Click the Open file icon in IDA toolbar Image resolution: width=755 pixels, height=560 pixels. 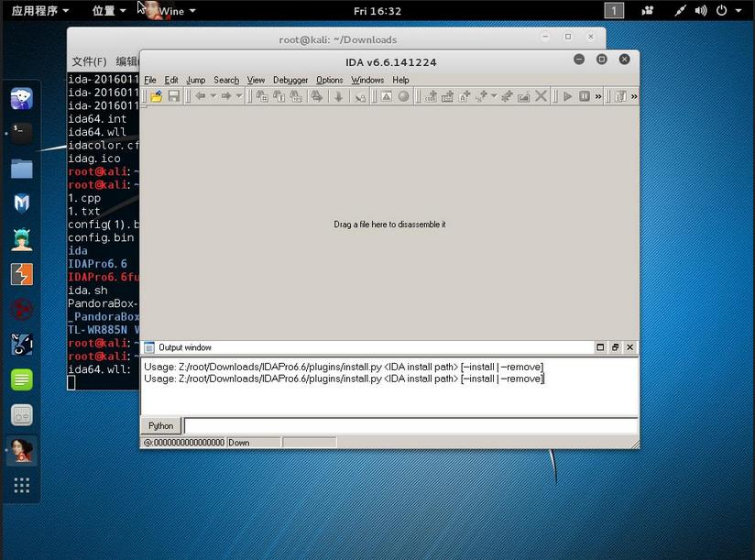[x=156, y=96]
